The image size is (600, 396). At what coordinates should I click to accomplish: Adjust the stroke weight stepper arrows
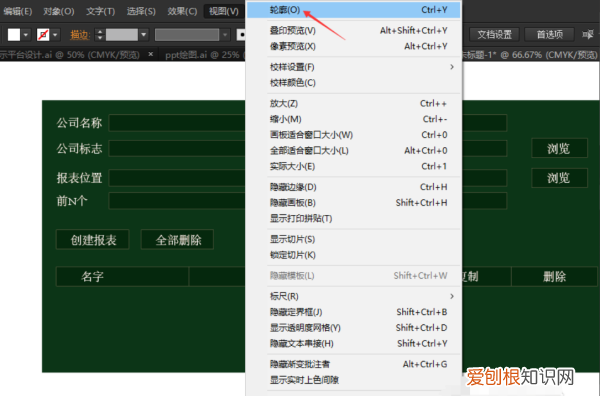100,35
